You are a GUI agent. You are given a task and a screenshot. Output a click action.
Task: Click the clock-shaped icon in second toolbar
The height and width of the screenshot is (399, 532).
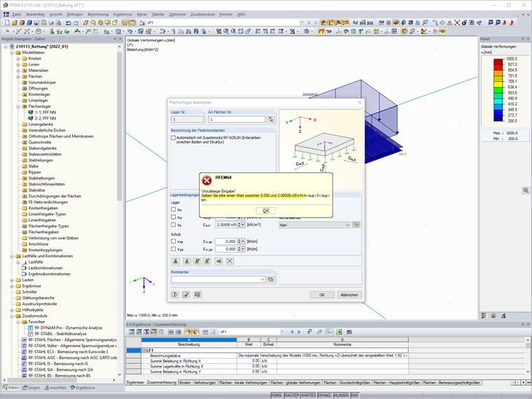pyautogui.click(x=38, y=31)
